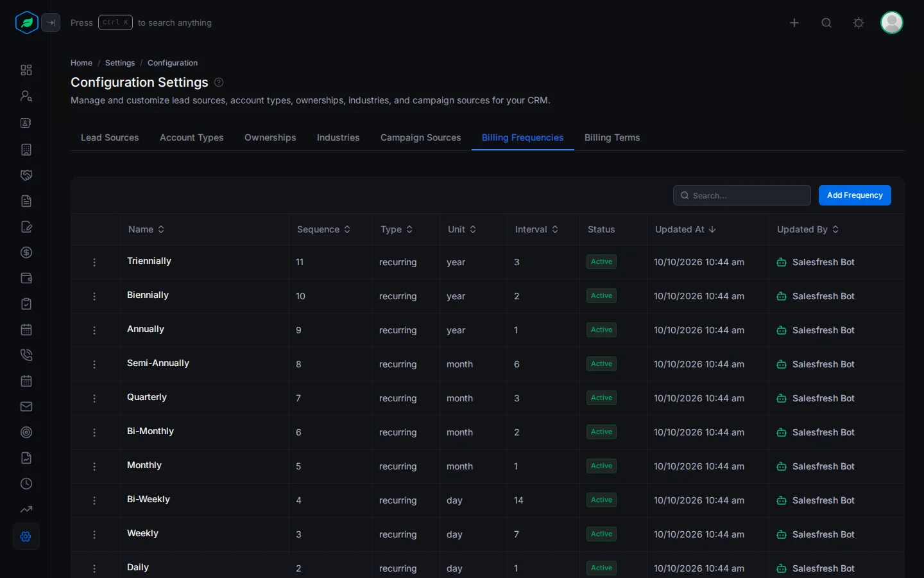Open the wallet sidebar icon

tap(26, 278)
